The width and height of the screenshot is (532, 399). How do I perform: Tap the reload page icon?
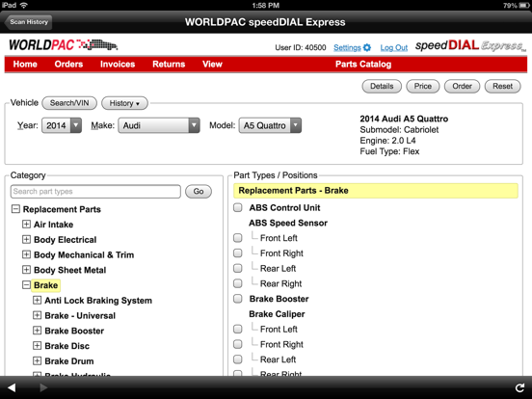519,387
